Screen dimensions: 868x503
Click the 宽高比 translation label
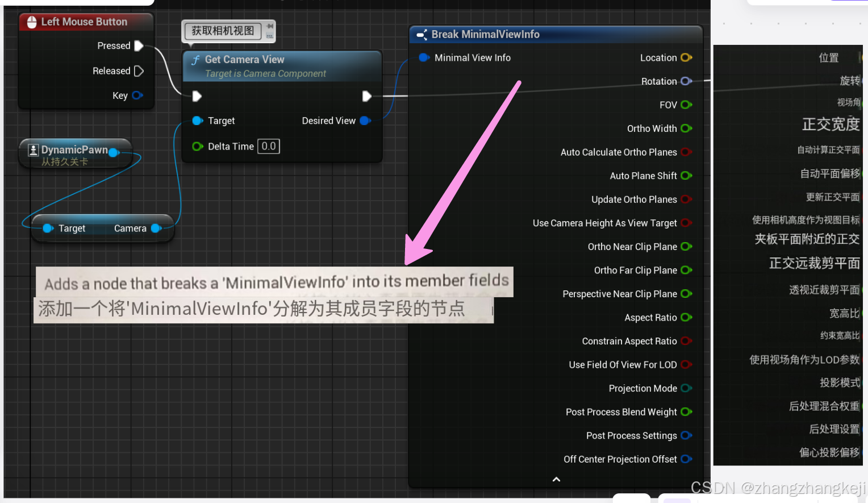point(845,313)
